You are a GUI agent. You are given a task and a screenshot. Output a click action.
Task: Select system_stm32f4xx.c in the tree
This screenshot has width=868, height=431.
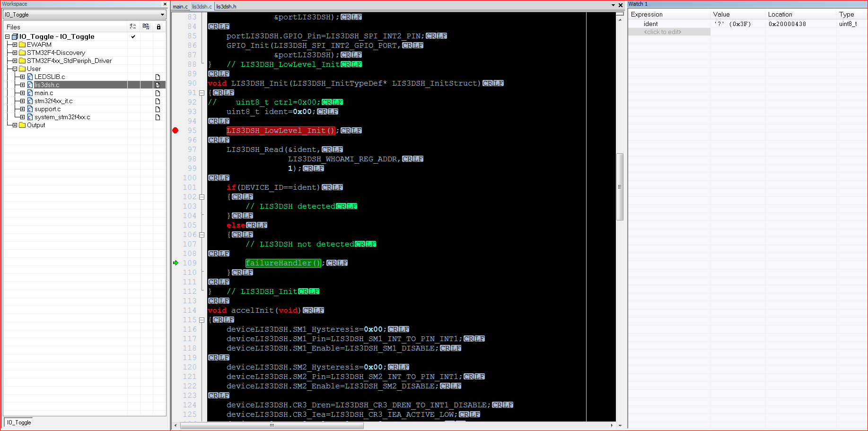pos(62,117)
